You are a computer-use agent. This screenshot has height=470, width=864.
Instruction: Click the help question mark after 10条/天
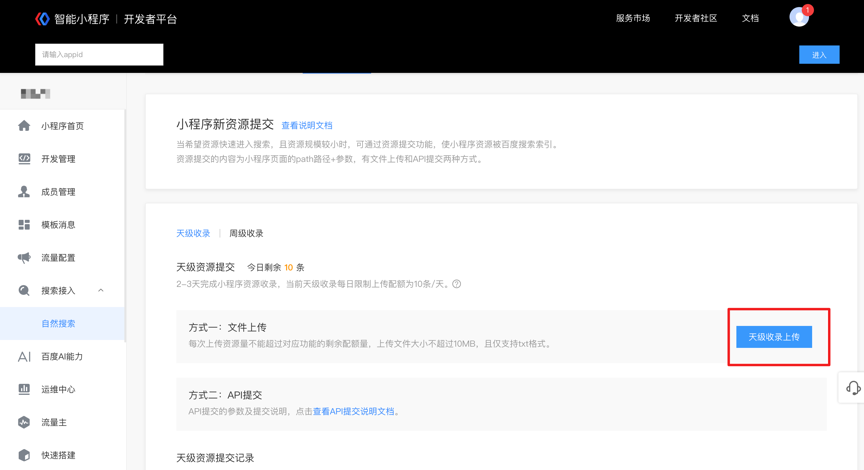[x=457, y=284]
